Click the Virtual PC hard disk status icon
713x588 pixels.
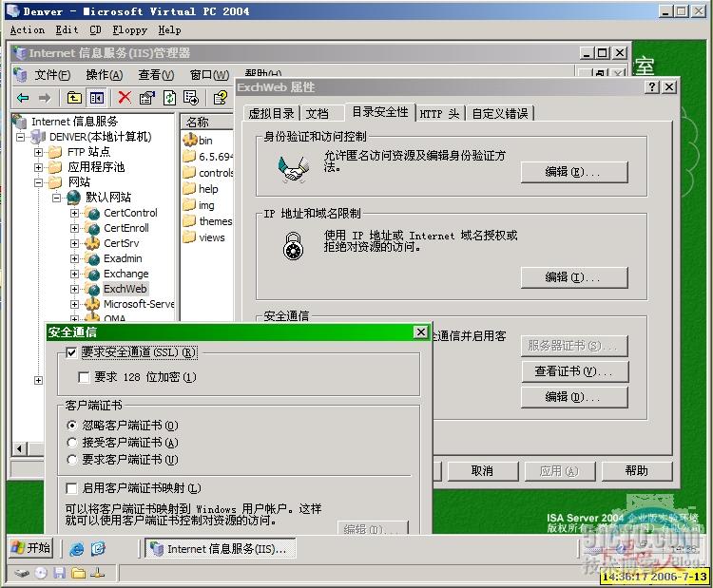tap(21, 573)
